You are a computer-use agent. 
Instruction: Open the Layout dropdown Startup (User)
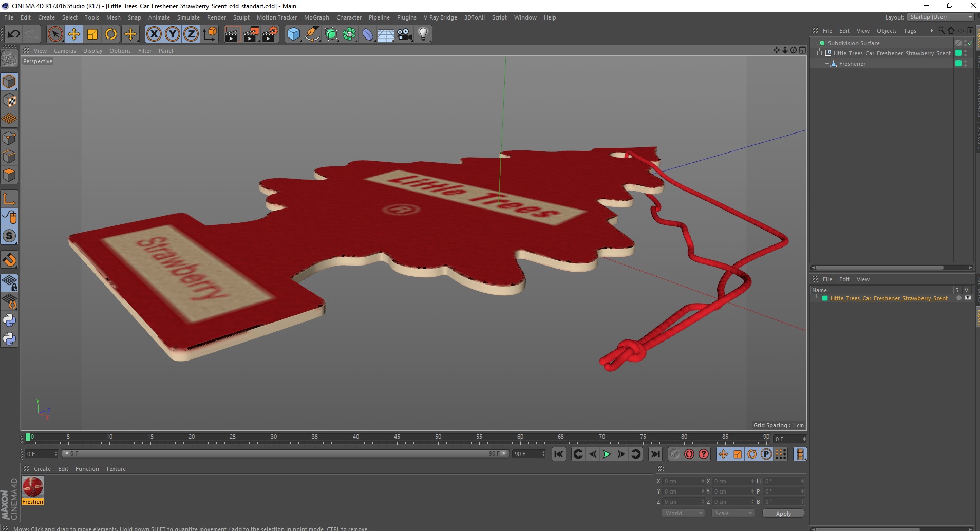click(941, 17)
